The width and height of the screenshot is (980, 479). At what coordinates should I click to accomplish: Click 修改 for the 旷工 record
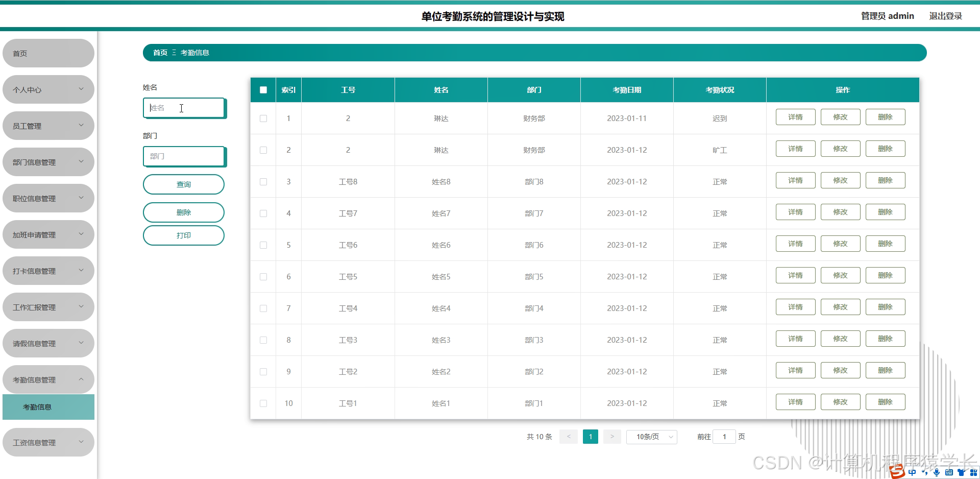pos(840,149)
